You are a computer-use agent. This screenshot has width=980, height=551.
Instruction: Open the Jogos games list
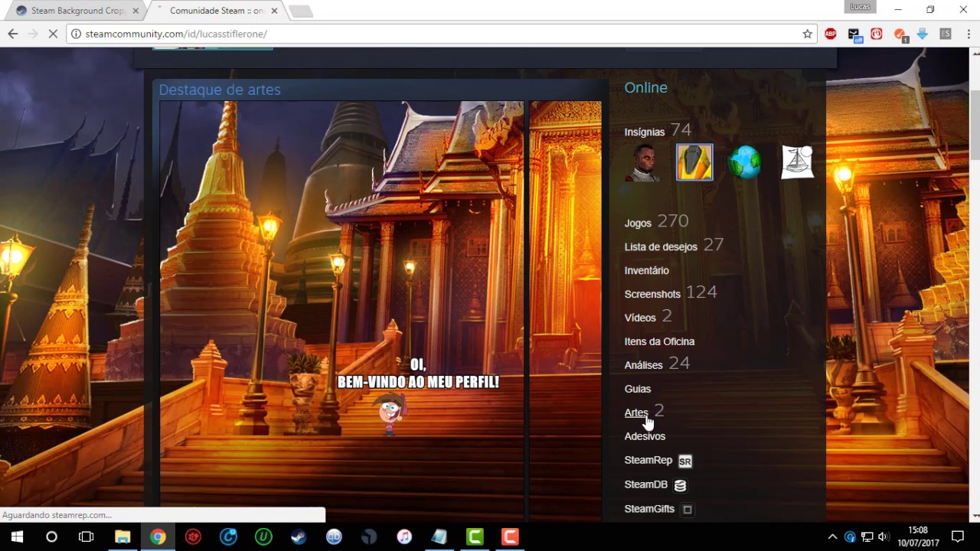pos(638,223)
